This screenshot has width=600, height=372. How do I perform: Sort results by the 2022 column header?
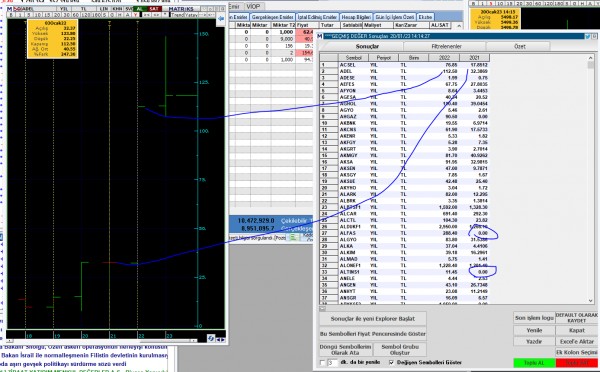coord(444,58)
